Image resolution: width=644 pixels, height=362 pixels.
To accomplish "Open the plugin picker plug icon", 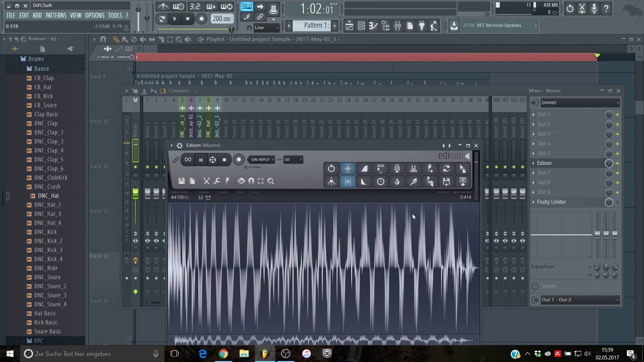I will pyautogui.click(x=422, y=25).
